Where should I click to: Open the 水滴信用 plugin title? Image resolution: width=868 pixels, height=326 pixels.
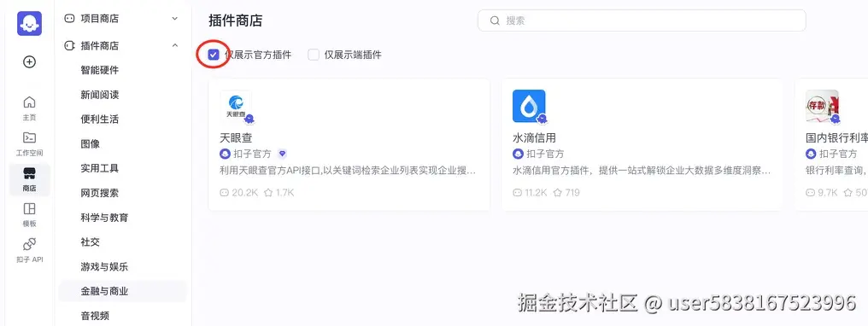534,137
